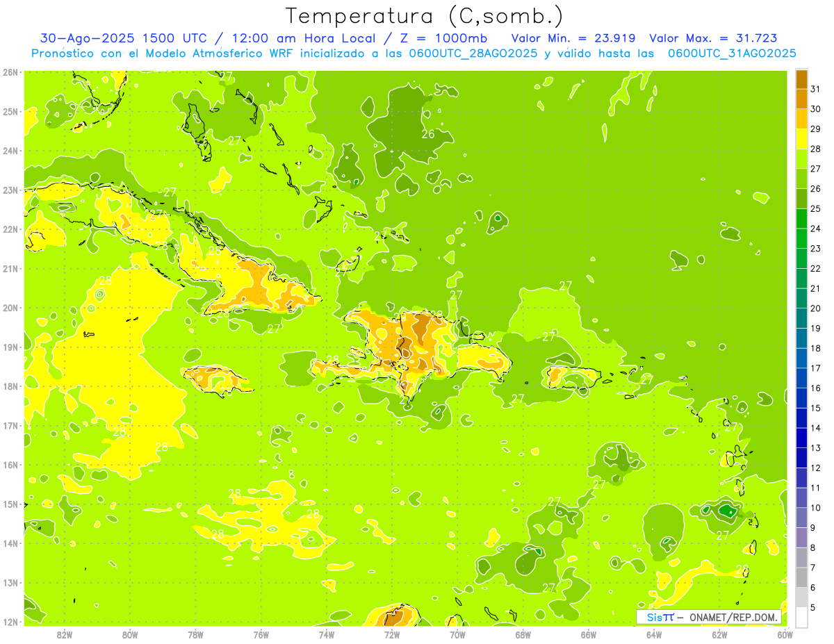Viewport: 834px width, 644px height.
Task: Click the '24N' latitude axis label
Action: tap(10, 151)
